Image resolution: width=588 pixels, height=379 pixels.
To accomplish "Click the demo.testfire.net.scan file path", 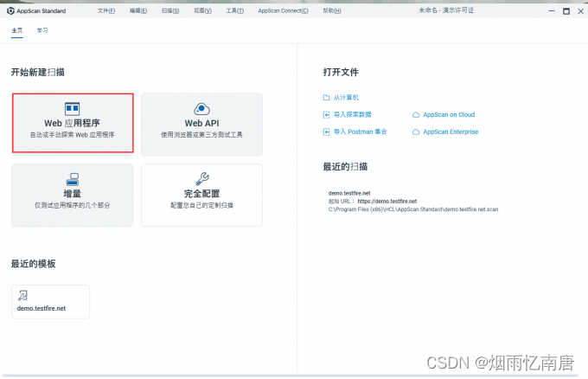I will click(x=413, y=209).
